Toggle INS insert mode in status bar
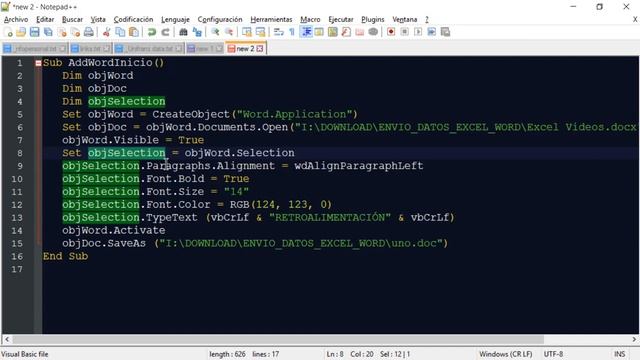 tap(620, 354)
